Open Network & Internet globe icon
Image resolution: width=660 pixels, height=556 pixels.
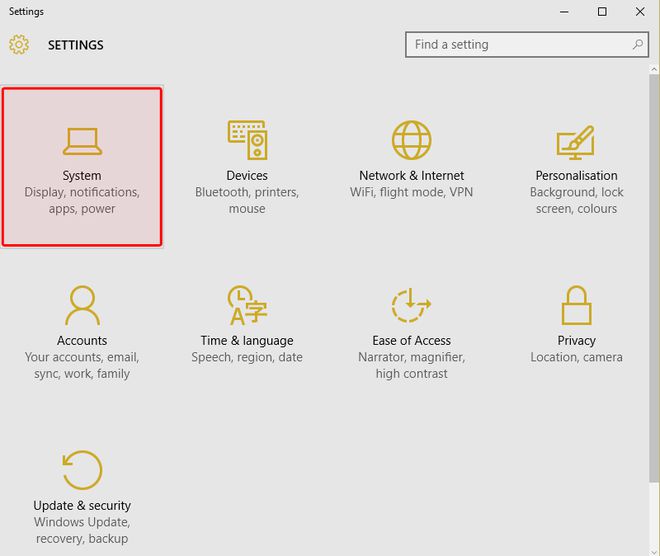412,140
